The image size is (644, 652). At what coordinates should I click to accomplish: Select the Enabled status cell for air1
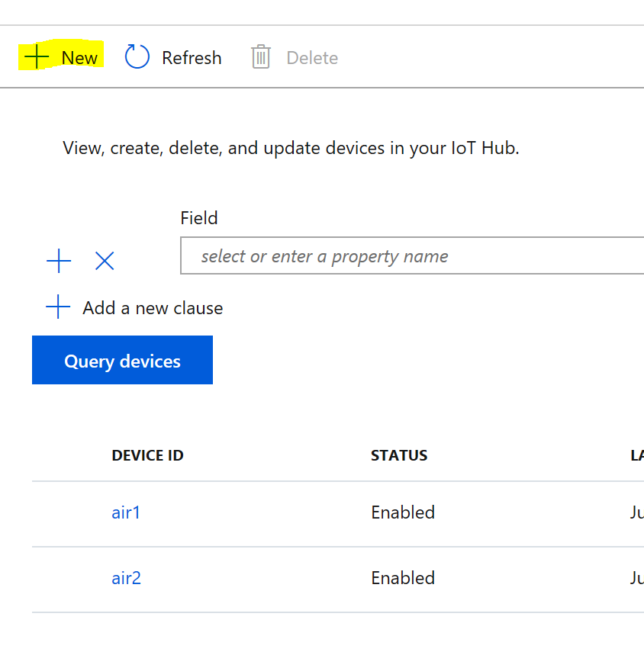tap(403, 512)
